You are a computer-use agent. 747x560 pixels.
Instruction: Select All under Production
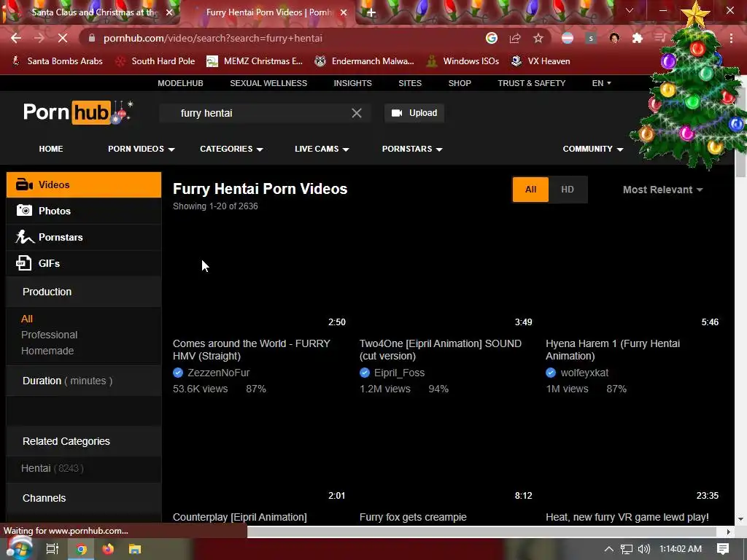tap(27, 319)
